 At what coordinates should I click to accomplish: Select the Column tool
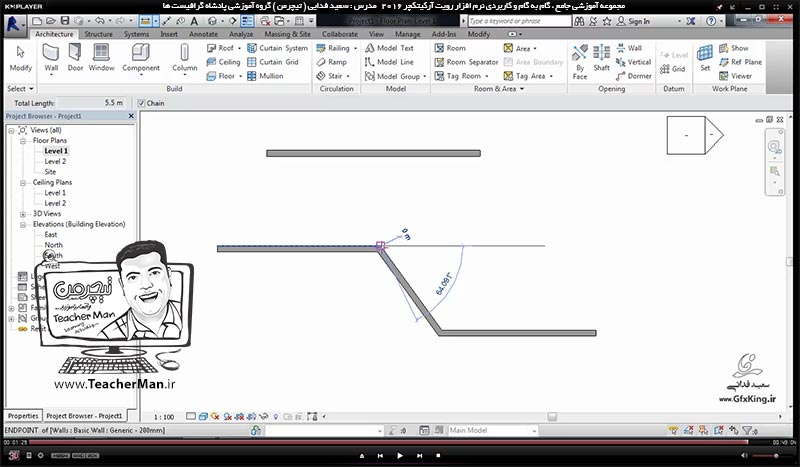pyautogui.click(x=184, y=58)
